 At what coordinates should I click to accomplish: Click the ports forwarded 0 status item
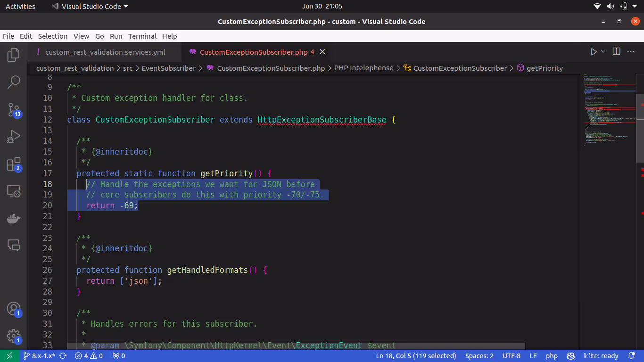(118, 356)
